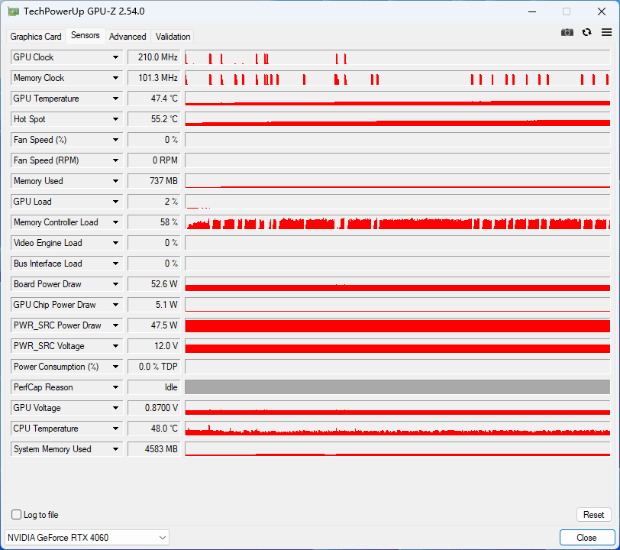
Task: Click the 55.2 °C Hot Spot value
Action: pyautogui.click(x=153, y=119)
